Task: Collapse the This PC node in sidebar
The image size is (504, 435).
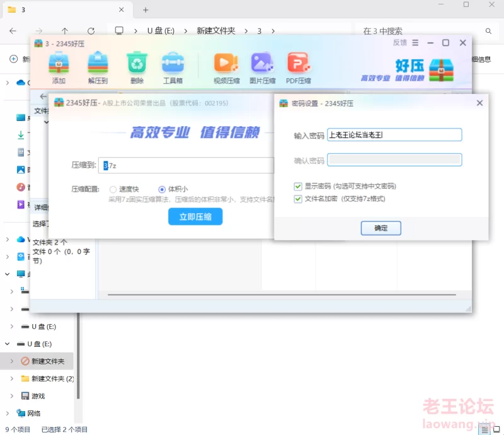Action: tap(8, 274)
